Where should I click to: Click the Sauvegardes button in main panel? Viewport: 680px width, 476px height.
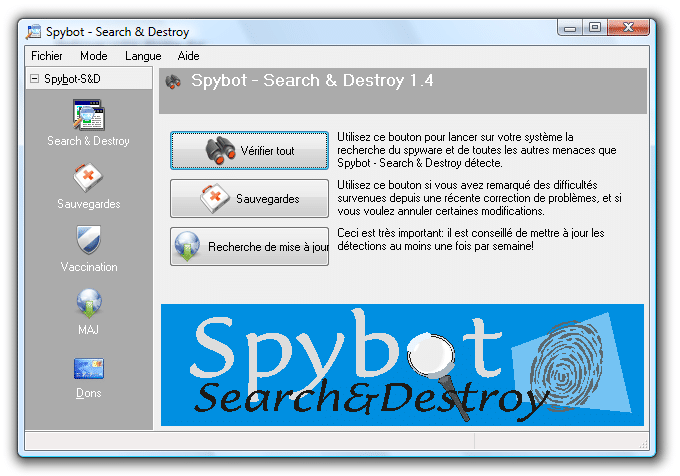pos(249,198)
